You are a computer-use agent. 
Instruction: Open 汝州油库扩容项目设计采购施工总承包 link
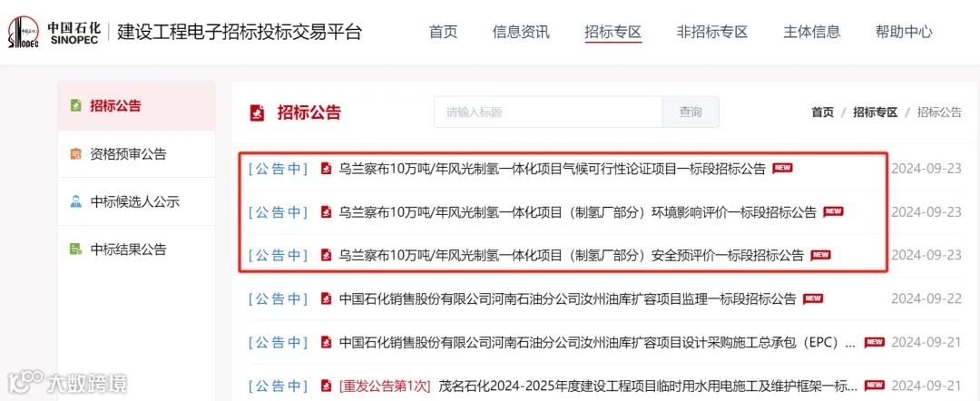coord(597,342)
